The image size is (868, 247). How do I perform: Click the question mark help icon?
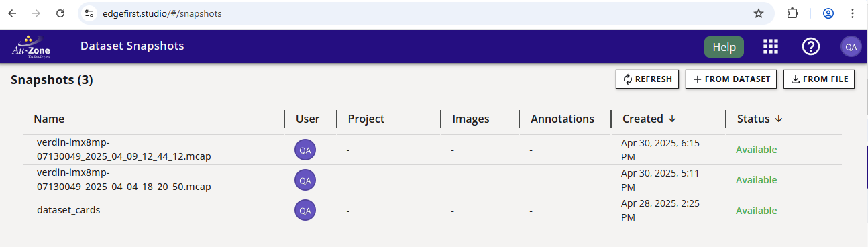[x=811, y=46]
